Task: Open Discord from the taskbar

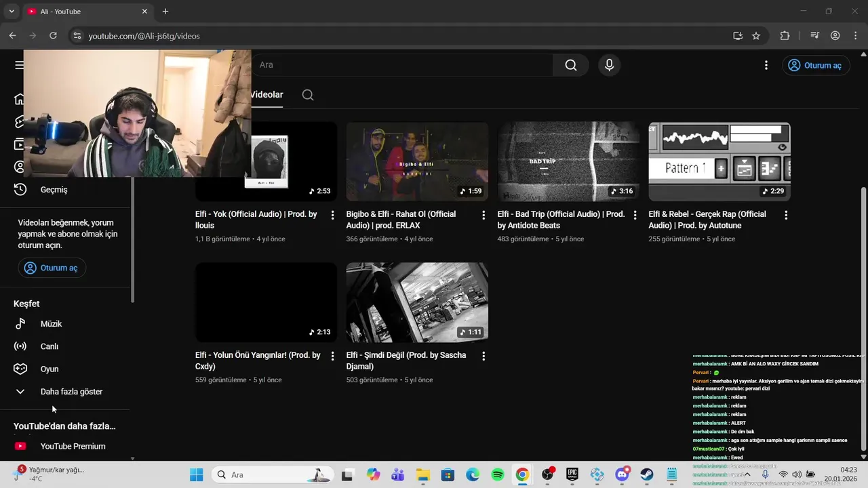Action: point(622,475)
